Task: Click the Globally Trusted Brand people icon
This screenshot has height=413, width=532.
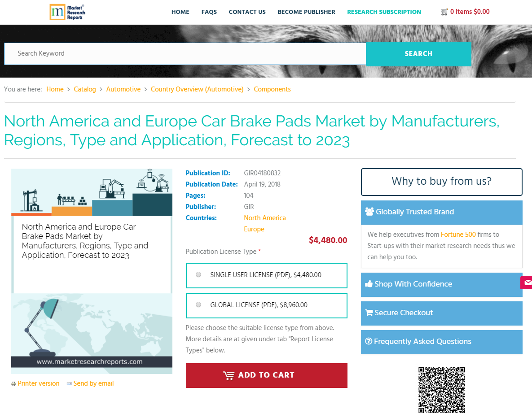Action: coord(370,211)
